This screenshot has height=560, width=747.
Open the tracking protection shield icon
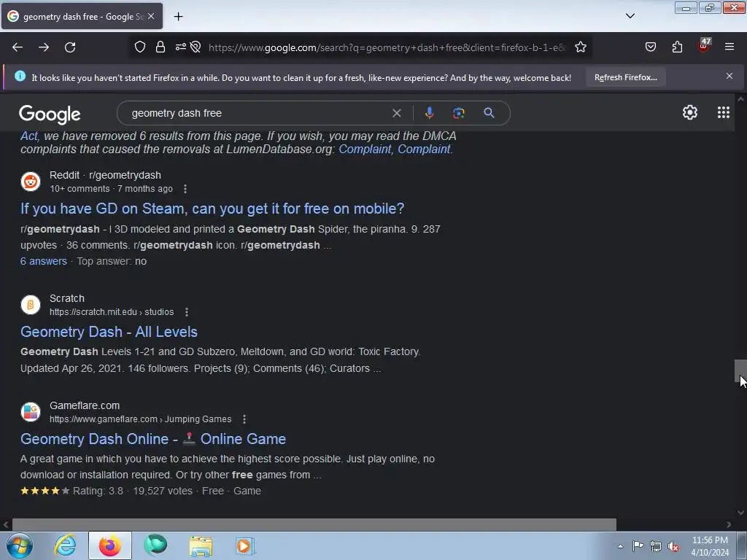click(139, 47)
